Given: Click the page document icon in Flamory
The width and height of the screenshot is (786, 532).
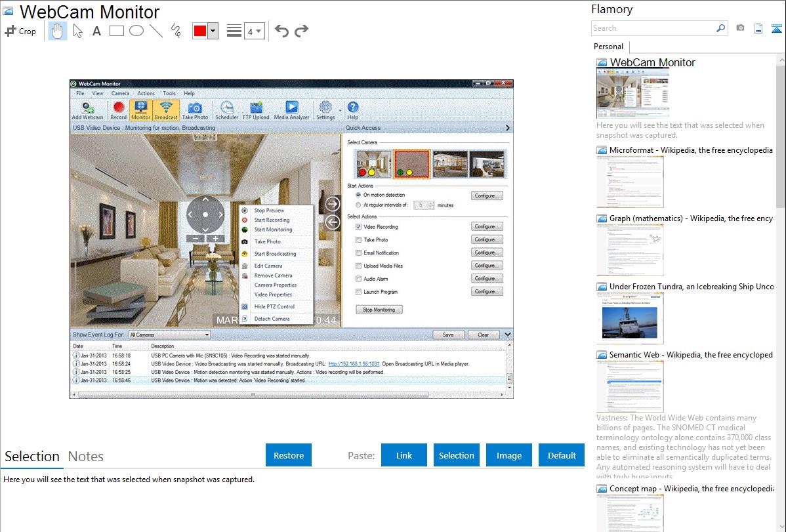Looking at the screenshot, I should [x=758, y=28].
